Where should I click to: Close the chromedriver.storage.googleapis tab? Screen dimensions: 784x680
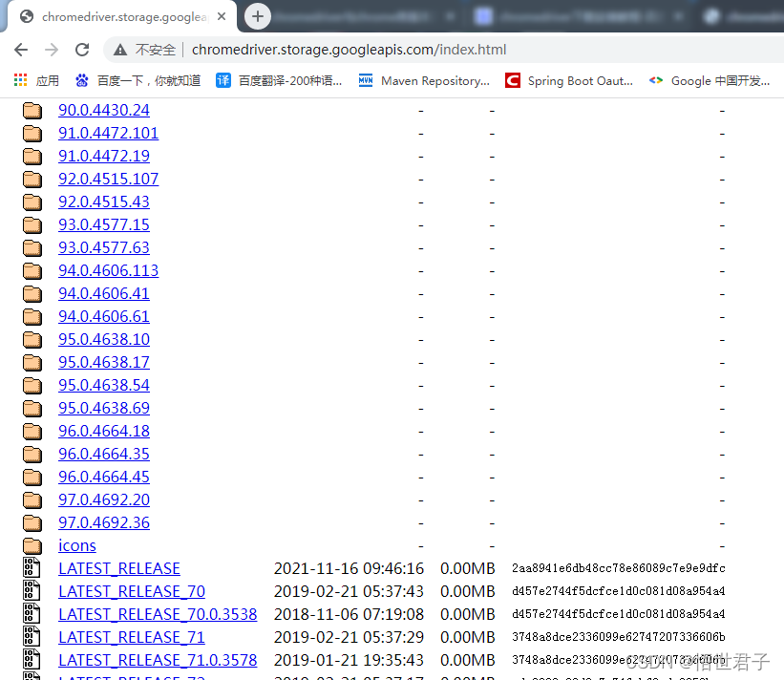(x=222, y=16)
